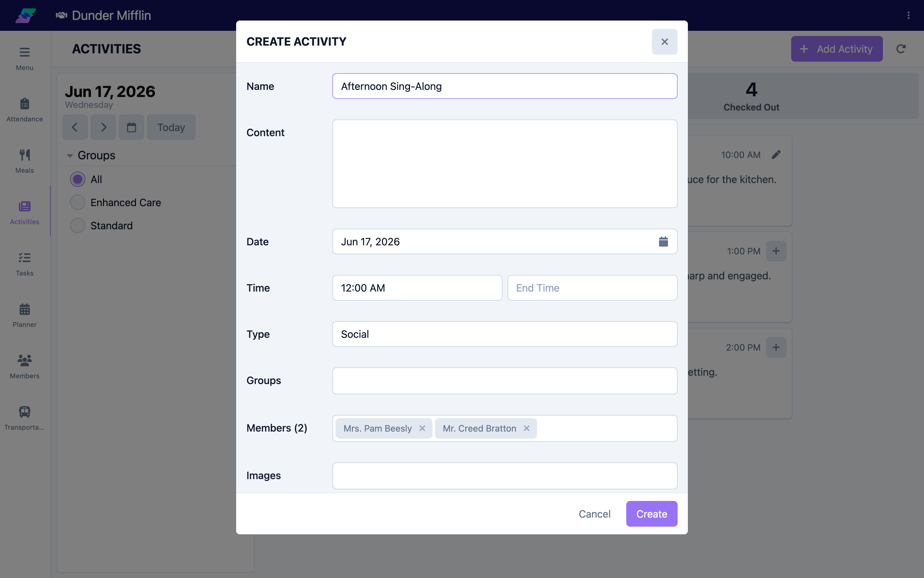
Task: Click the CREATE ACTIVITY dialog title
Action: tap(296, 41)
